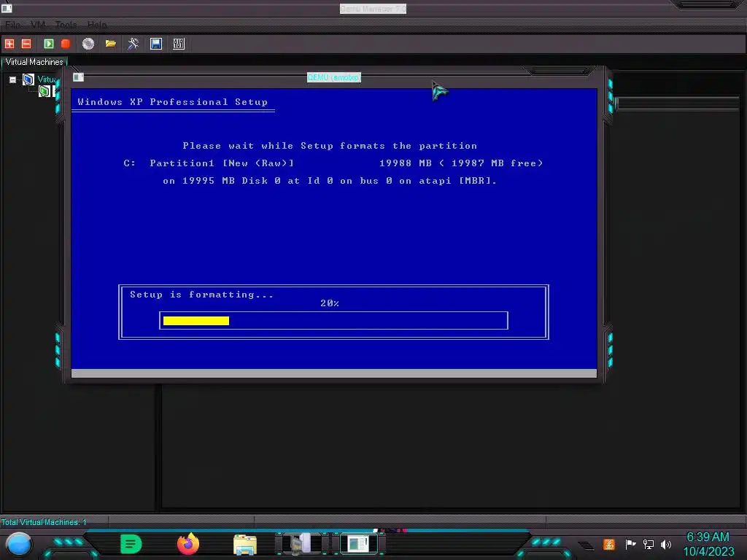Switch to the Virtual Machines tab
Image resolution: width=747 pixels, height=560 pixels.
coord(34,62)
